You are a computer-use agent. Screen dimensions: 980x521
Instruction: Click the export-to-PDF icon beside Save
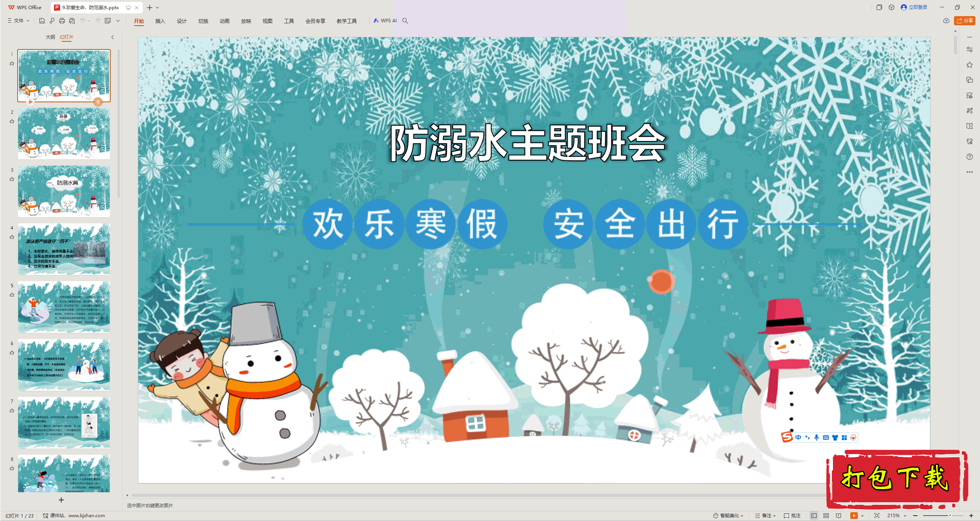(52, 21)
